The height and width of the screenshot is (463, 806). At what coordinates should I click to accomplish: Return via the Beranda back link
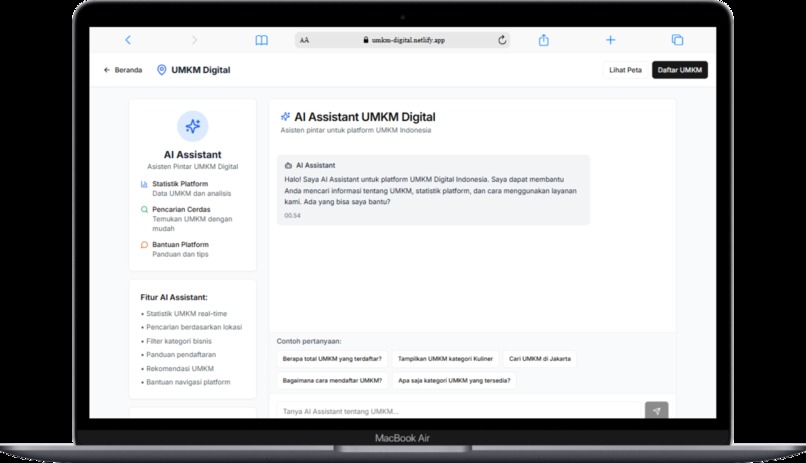pos(123,70)
